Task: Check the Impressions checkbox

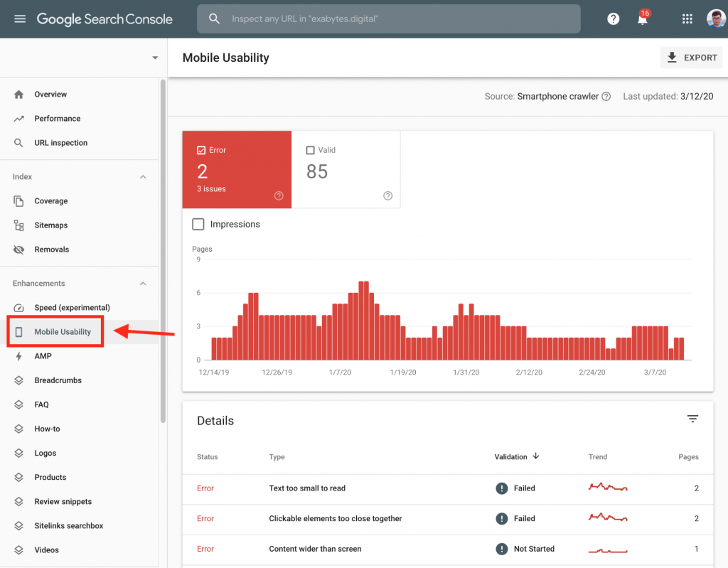Action: 198,225
